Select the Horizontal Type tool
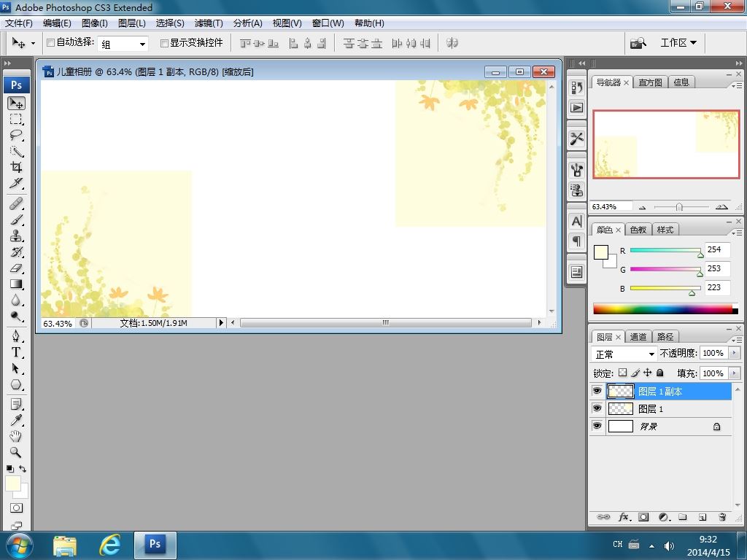The width and height of the screenshot is (747, 560). pyautogui.click(x=16, y=352)
